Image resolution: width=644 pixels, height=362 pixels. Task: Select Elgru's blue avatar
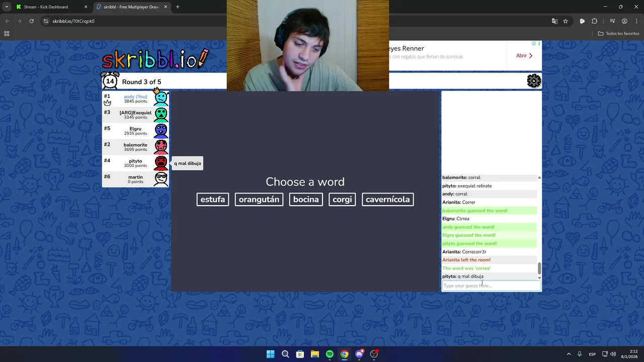161,131
